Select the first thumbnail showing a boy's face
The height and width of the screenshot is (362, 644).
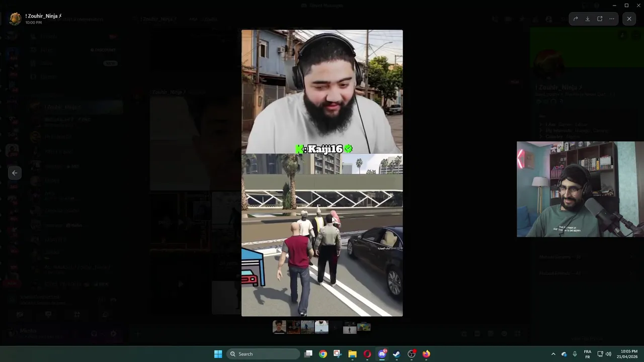click(279, 327)
